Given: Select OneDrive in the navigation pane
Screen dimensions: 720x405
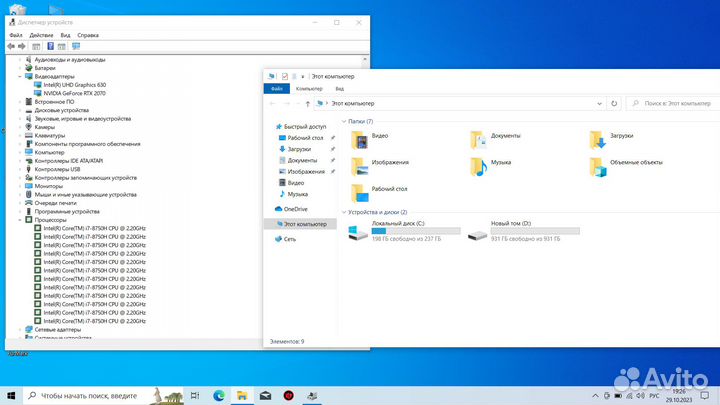Looking at the screenshot, I should click(x=295, y=209).
